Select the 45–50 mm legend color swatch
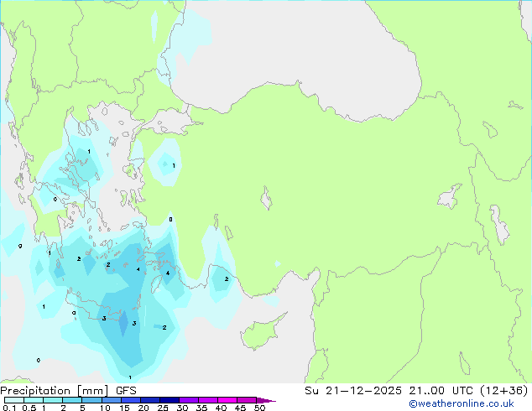Image resolution: width=532 pixels, height=411 pixels. (x=247, y=400)
